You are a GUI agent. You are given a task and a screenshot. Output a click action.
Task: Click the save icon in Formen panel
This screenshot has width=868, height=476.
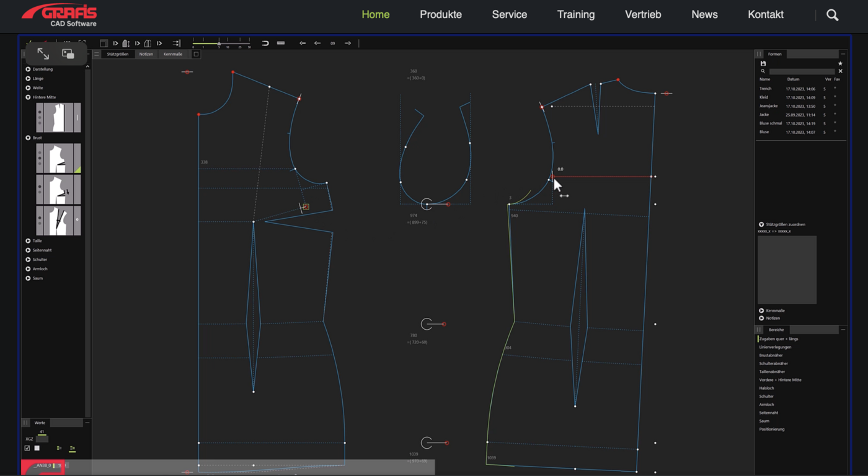pos(763,63)
